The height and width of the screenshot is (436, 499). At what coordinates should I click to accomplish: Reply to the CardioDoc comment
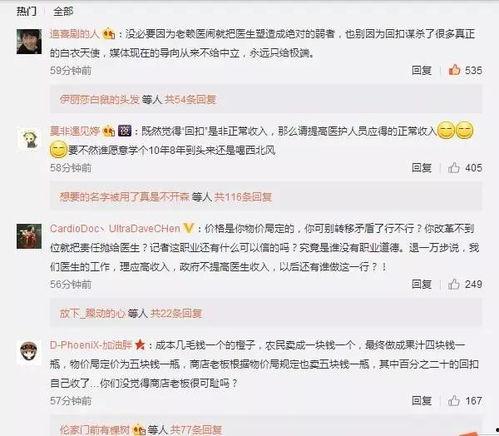(x=422, y=284)
